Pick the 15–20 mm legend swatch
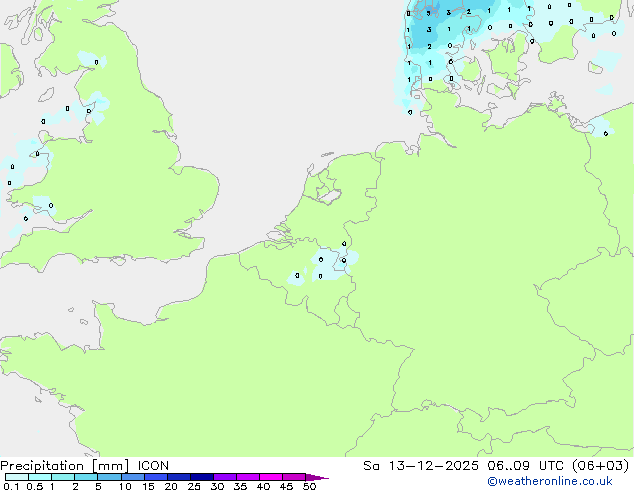The width and height of the screenshot is (634, 490). tap(156, 477)
